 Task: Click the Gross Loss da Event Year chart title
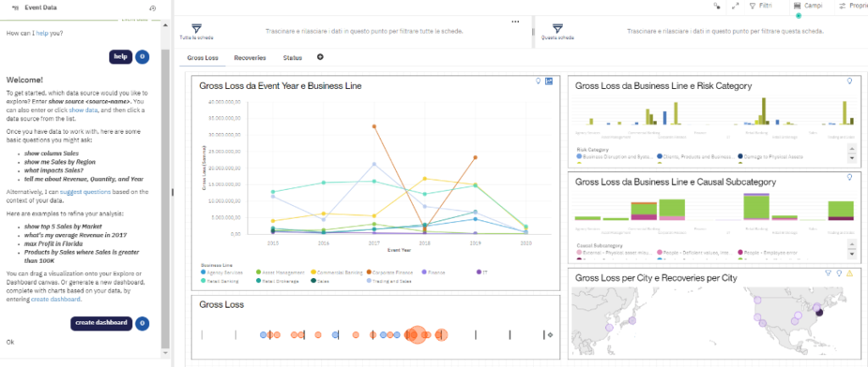(x=280, y=86)
